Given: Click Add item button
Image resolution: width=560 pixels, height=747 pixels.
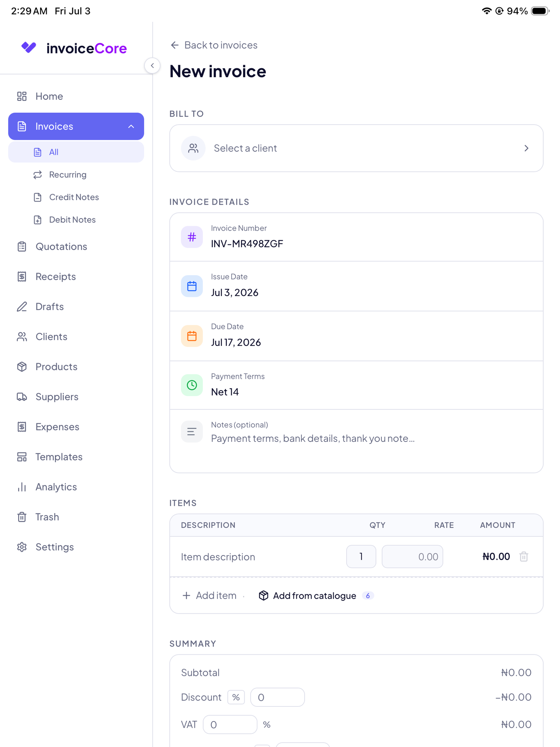Looking at the screenshot, I should (x=209, y=596).
